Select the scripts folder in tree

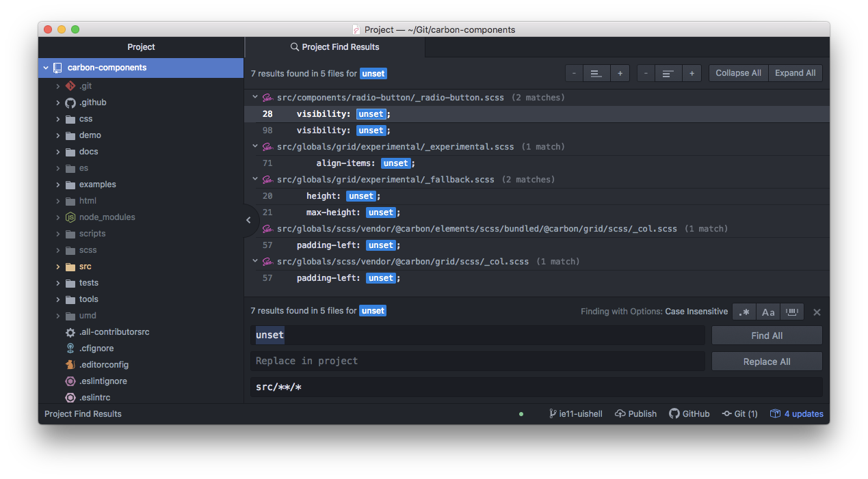tap(141, 234)
